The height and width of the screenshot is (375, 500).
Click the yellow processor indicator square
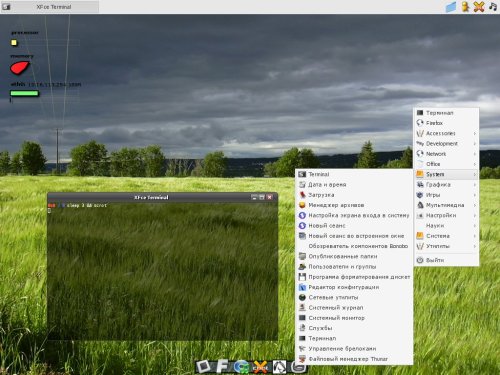click(x=14, y=43)
